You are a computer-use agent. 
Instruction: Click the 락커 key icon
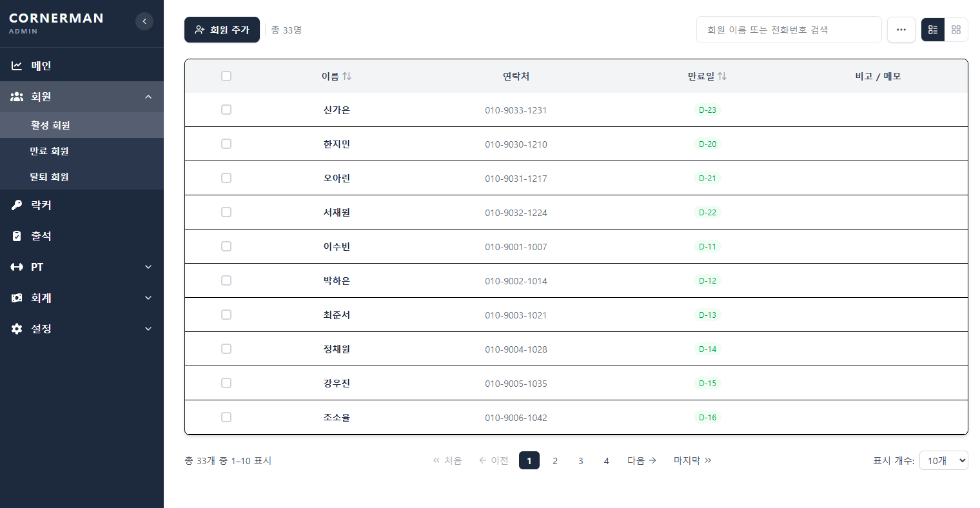17,205
